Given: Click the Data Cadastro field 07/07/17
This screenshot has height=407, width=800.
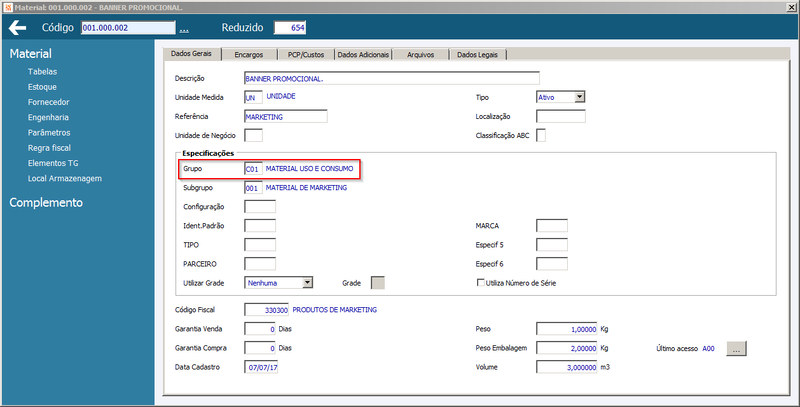Looking at the screenshot, I should [261, 367].
